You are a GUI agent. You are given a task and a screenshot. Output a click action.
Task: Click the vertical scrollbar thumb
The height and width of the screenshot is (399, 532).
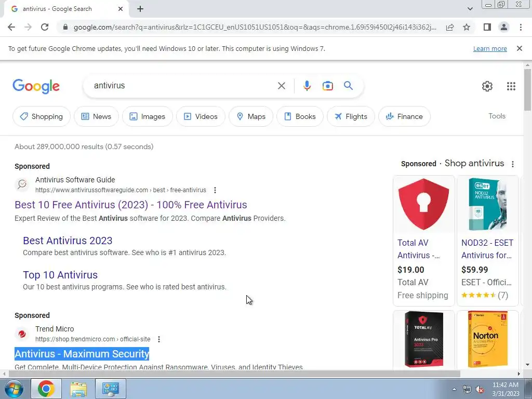(x=527, y=89)
